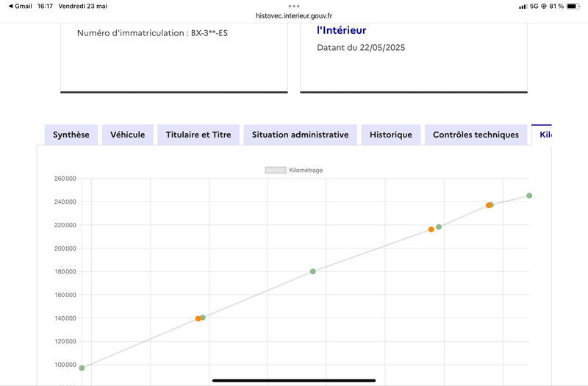Tap the battery icon in status bar
Image resolution: width=588 pixels, height=386 pixels.
click(x=573, y=6)
